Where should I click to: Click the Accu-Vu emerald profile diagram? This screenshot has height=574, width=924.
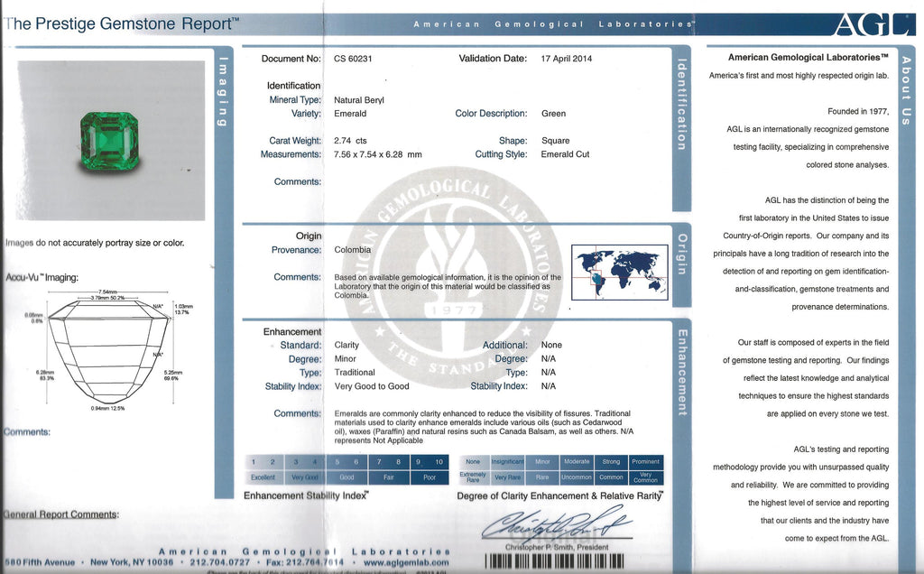tap(108, 348)
